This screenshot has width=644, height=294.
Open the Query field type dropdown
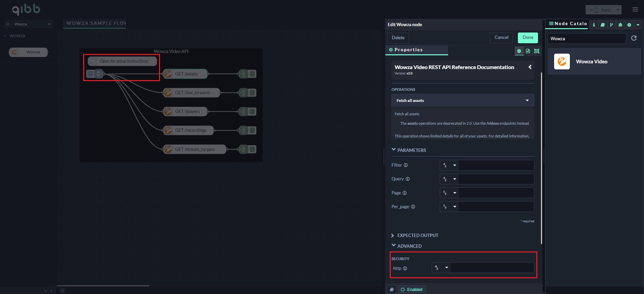(449, 179)
